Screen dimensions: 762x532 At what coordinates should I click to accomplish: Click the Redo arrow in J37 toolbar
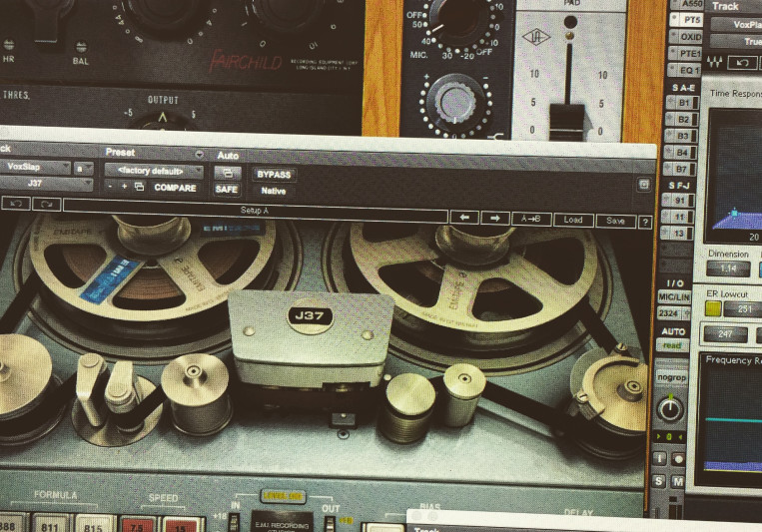coord(47,204)
